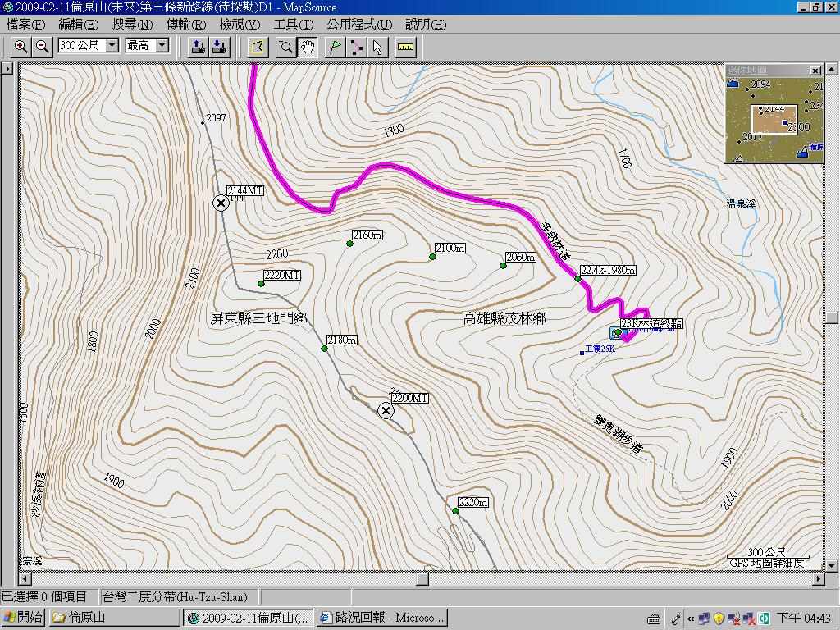Screen dimensions: 840x630
Task: Close the mini overview map panel
Action: point(815,71)
